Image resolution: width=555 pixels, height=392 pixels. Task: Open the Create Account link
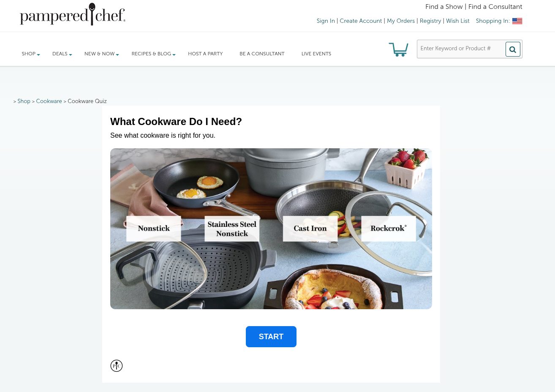[361, 21]
